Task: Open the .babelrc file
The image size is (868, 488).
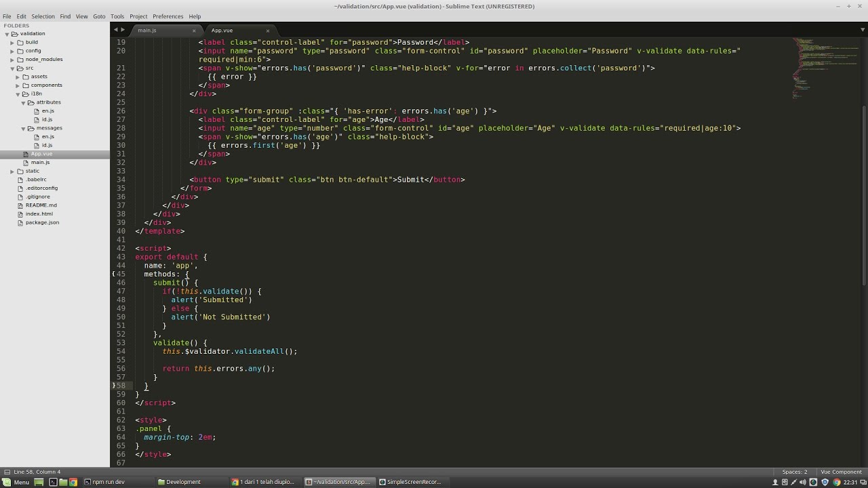Action: [36, 180]
